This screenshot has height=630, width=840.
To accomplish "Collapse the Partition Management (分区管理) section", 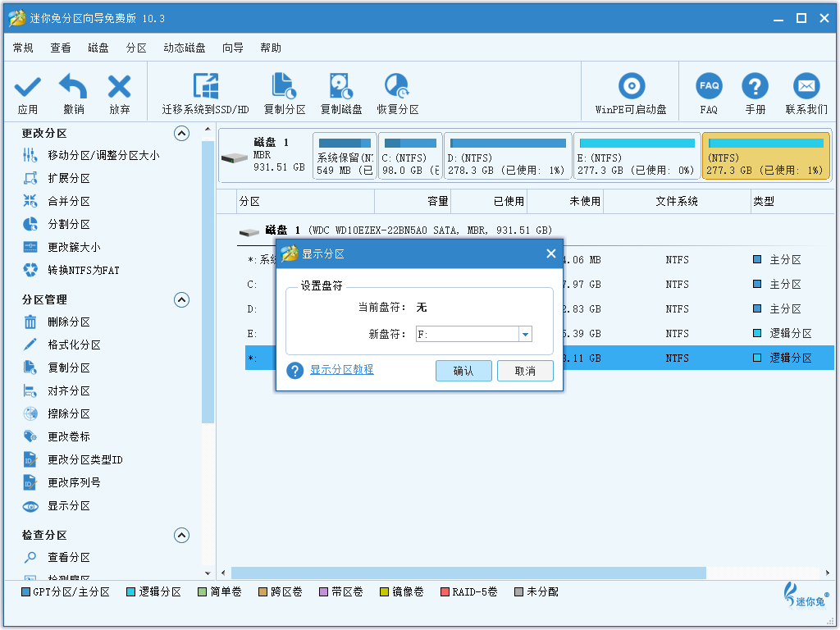I will pos(181,300).
